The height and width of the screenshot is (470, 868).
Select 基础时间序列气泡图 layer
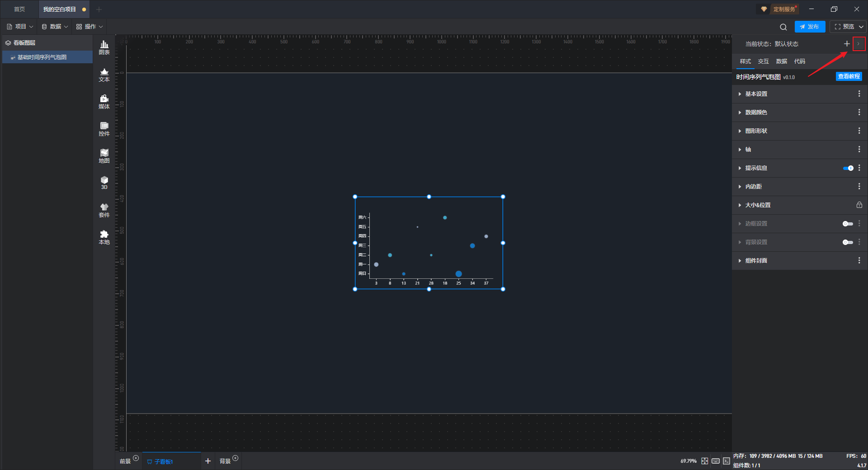tap(47, 57)
